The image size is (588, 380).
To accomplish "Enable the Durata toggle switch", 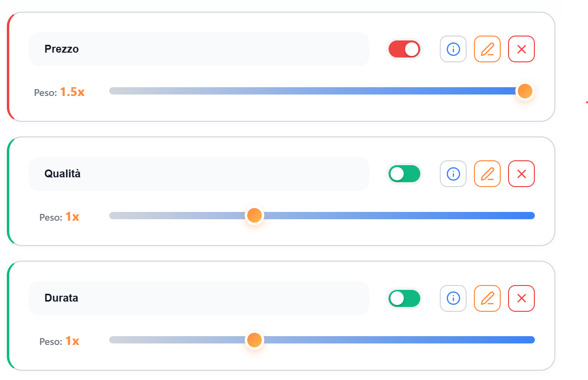I will (404, 298).
